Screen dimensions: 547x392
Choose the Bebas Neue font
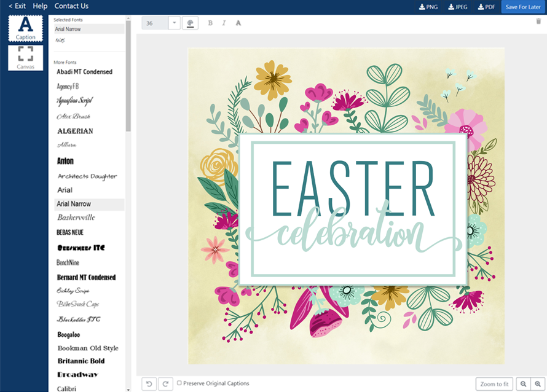pos(70,233)
